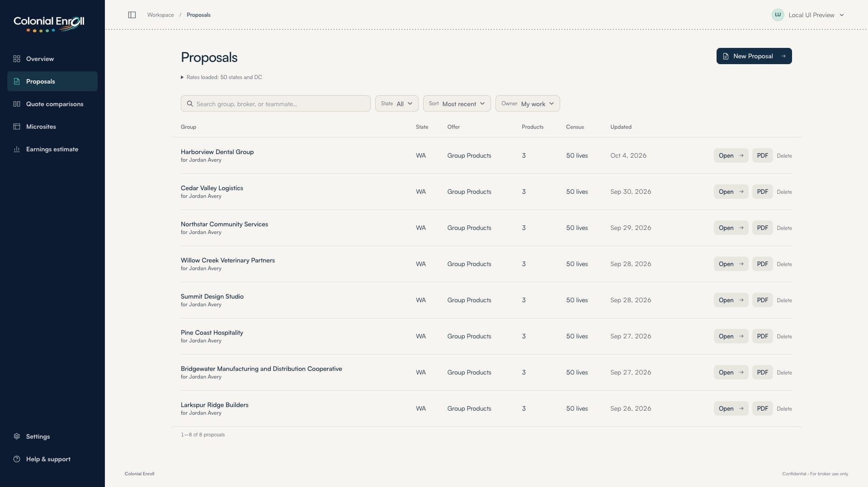868x487 pixels.
Task: Expand the Local UI Preview account menu
Action: 808,15
